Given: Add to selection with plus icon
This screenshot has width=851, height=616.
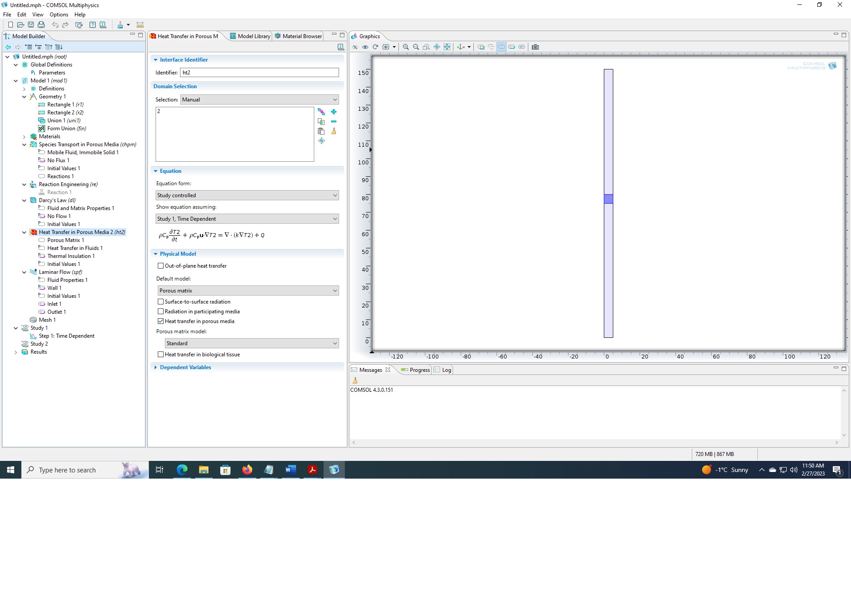Looking at the screenshot, I should [334, 112].
